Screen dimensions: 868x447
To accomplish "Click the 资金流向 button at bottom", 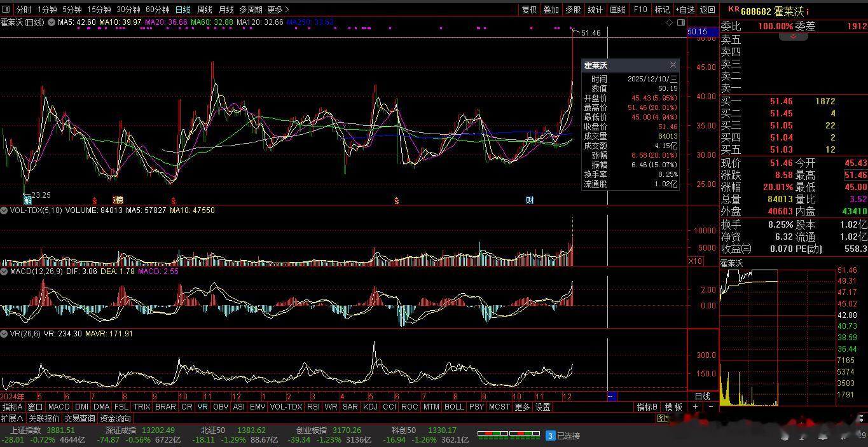I will pyautogui.click(x=115, y=418).
